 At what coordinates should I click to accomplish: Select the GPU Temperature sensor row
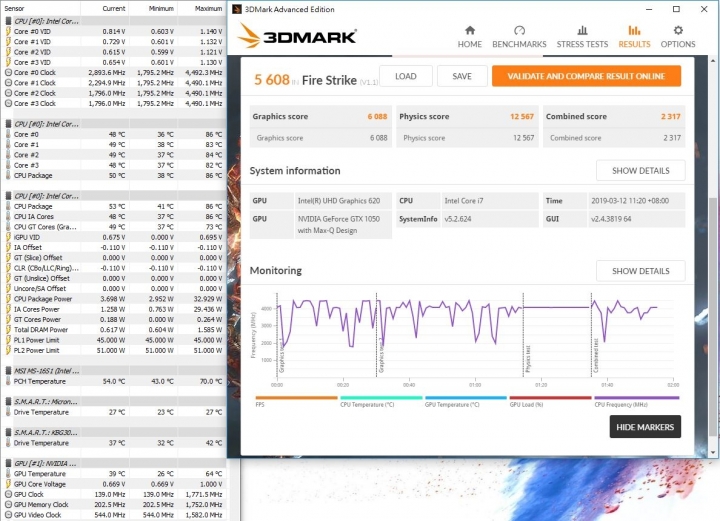113,474
